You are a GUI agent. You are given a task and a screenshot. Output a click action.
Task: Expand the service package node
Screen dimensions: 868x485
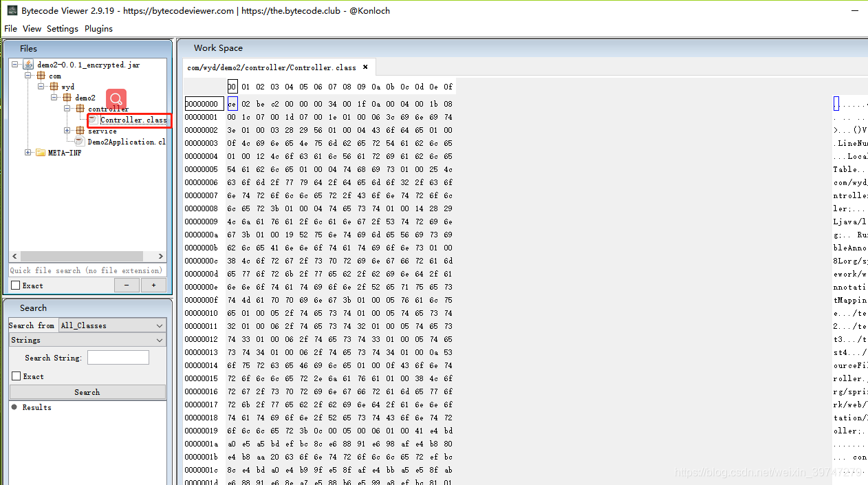coord(67,131)
